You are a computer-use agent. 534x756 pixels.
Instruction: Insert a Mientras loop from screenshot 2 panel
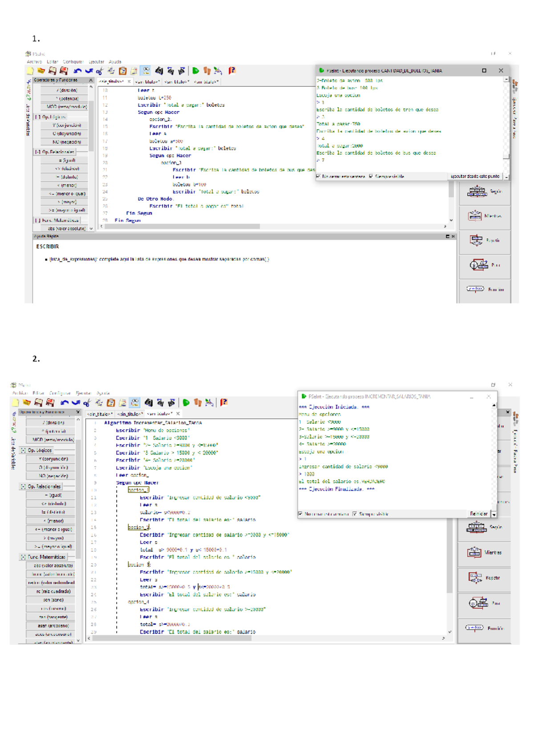pyautogui.click(x=484, y=553)
